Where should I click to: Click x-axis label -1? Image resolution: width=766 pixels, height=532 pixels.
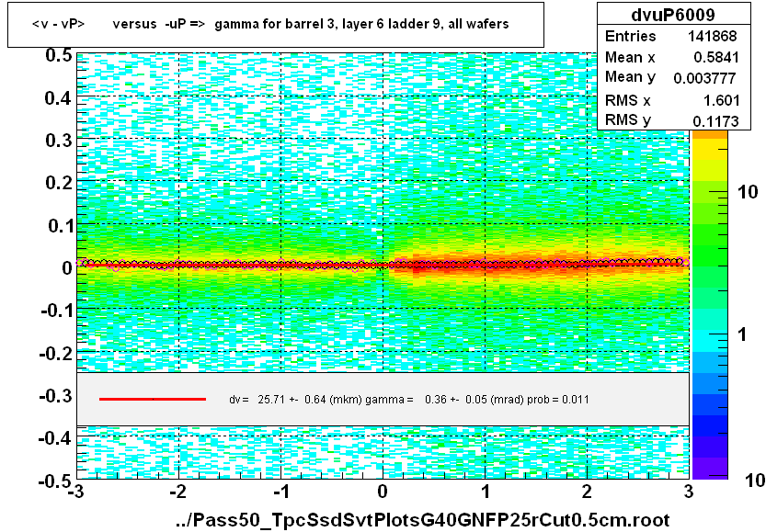280,492
